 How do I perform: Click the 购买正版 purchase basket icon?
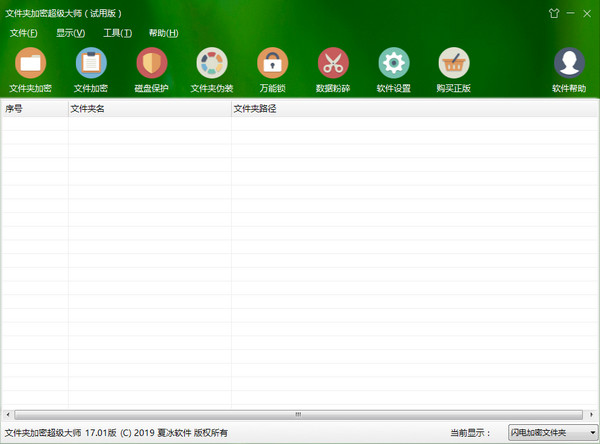pyautogui.click(x=454, y=64)
